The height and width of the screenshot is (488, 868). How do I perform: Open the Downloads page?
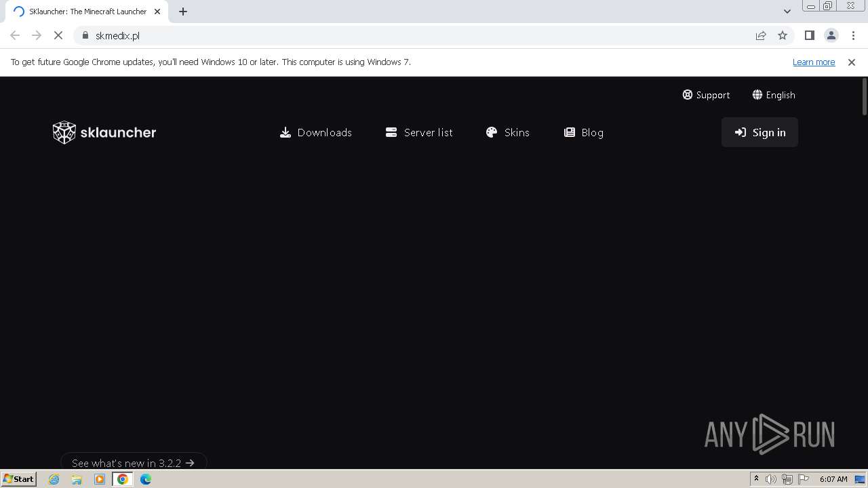(x=316, y=132)
